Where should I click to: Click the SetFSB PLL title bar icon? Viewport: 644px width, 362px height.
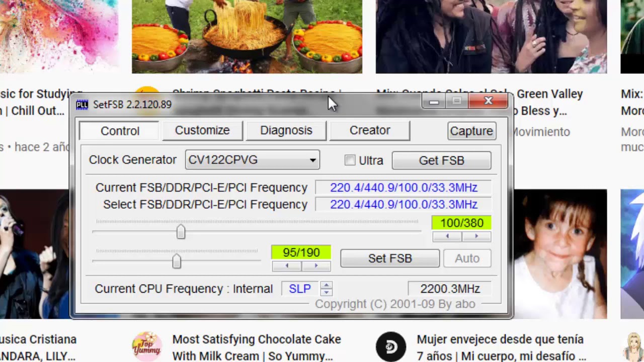[82, 105]
